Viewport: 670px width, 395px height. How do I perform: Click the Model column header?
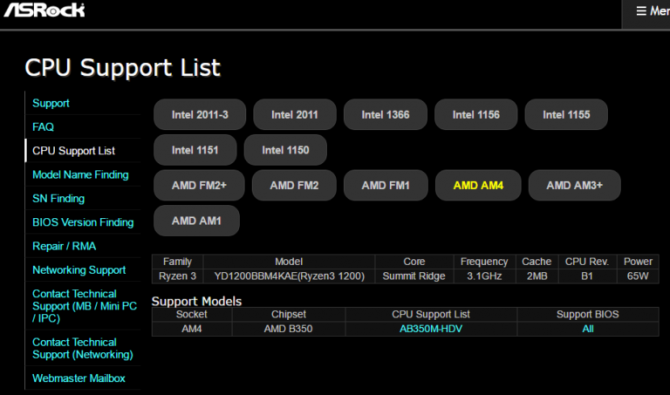coord(289,262)
